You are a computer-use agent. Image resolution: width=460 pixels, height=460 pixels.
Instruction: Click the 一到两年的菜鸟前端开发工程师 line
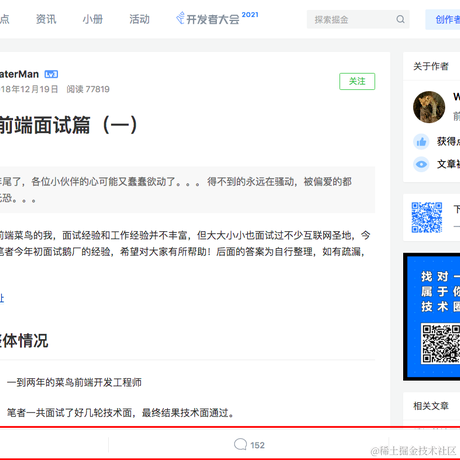click(74, 382)
